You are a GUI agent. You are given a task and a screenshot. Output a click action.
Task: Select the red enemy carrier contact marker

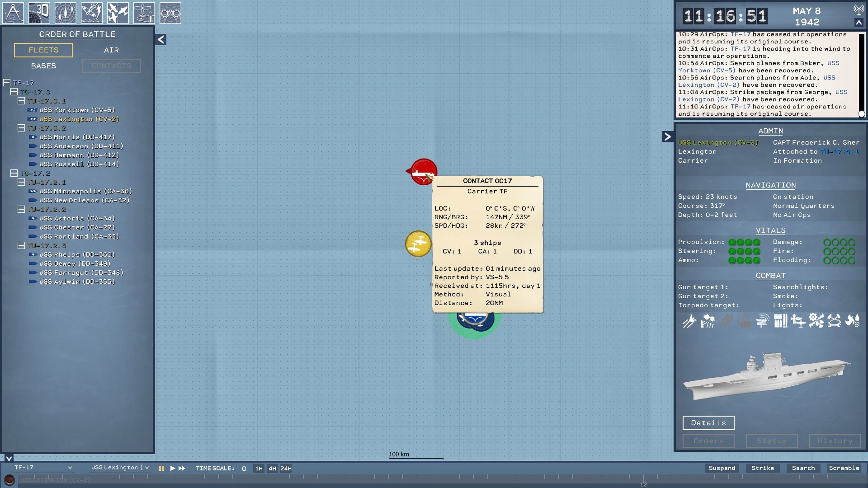click(423, 171)
